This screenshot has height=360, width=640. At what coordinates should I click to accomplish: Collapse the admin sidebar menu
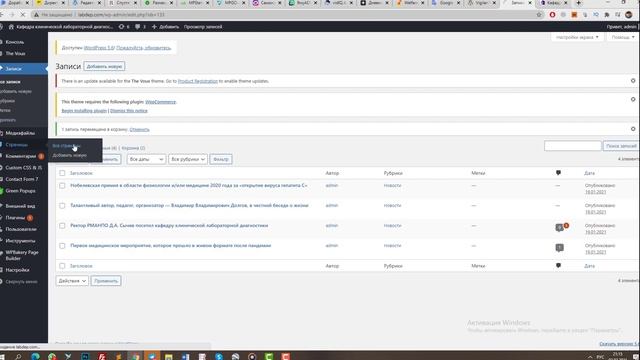tap(21, 282)
